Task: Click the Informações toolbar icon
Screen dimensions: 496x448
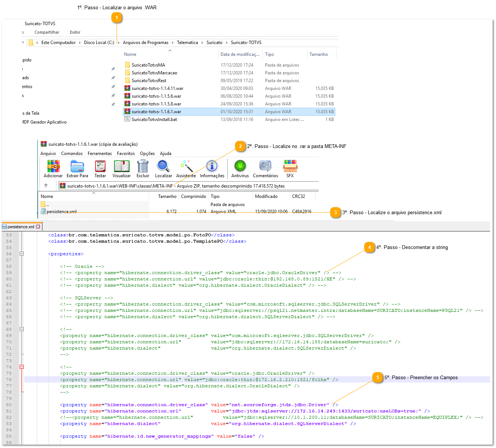Action: tap(212, 166)
